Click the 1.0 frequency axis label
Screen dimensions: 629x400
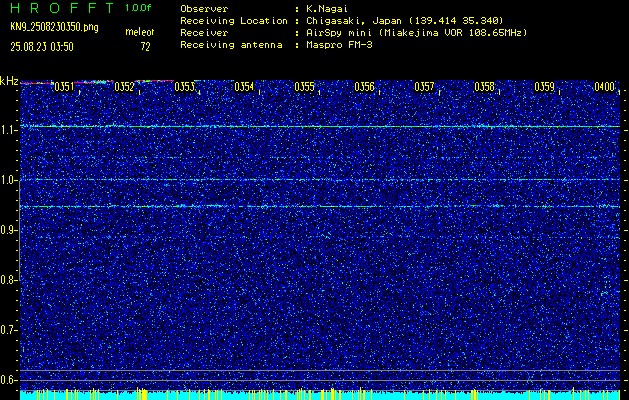pyautogui.click(x=8, y=181)
